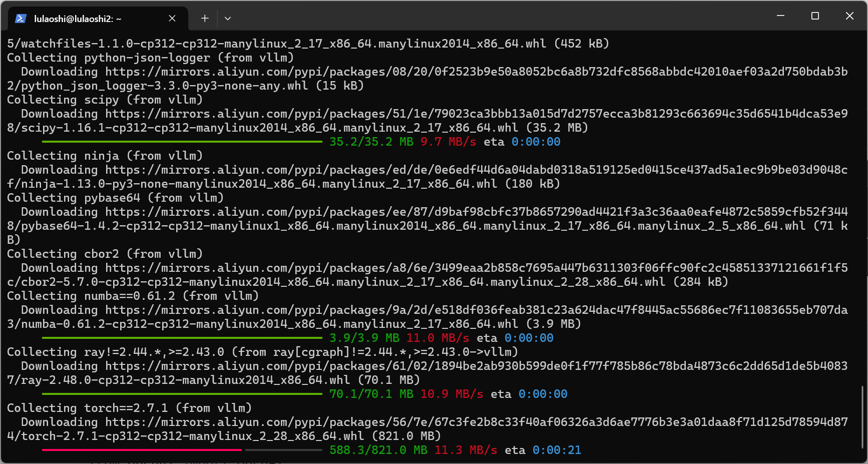Click the "11.0 MB/s" download speed
Screen dimensions: 868x464
(x=438, y=338)
